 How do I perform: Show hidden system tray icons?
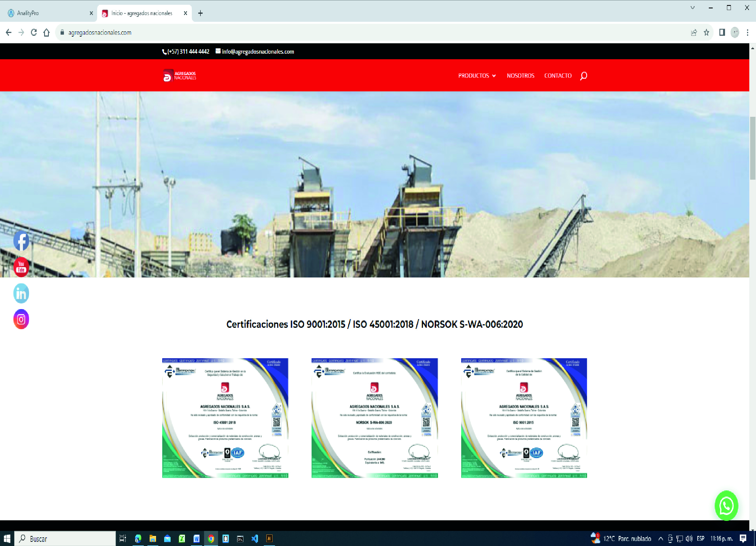point(661,539)
